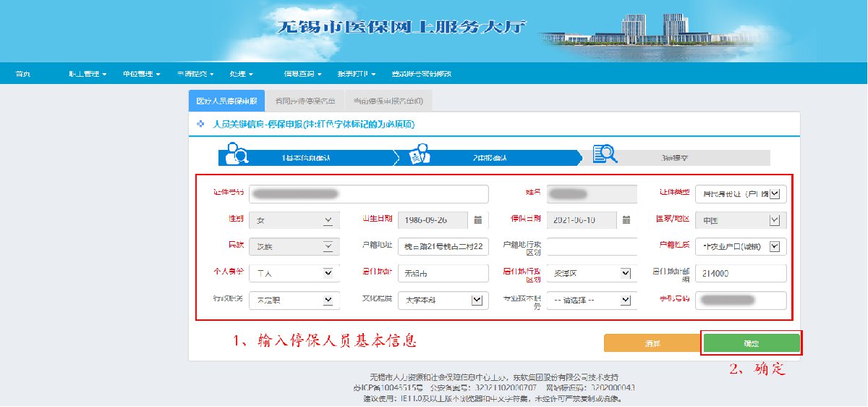Switch to the 当前停保申报名单 tab

pyautogui.click(x=388, y=101)
